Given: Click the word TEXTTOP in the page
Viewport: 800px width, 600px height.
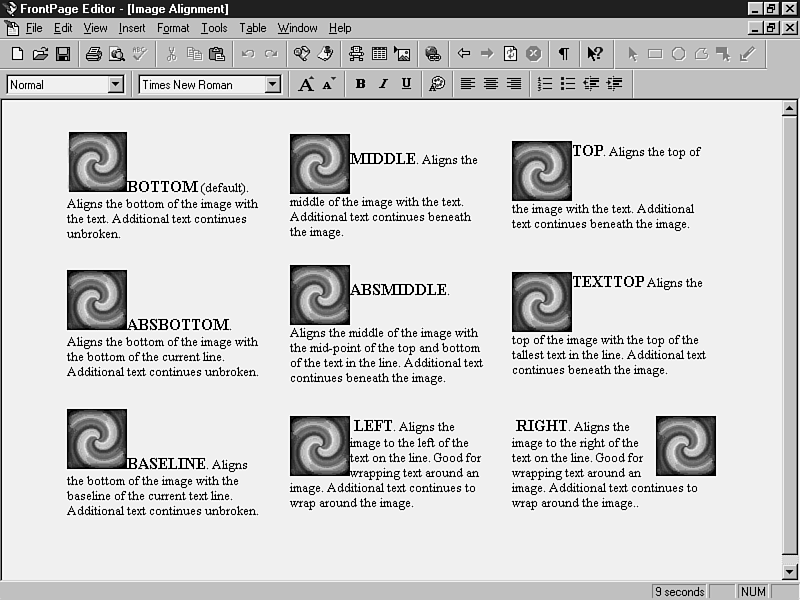Looking at the screenshot, I should (x=608, y=282).
